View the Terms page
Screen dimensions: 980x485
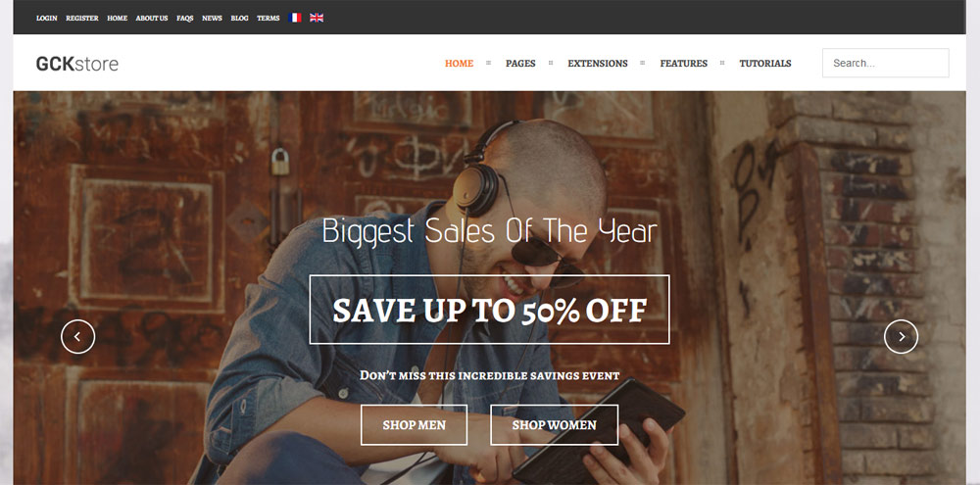(269, 18)
